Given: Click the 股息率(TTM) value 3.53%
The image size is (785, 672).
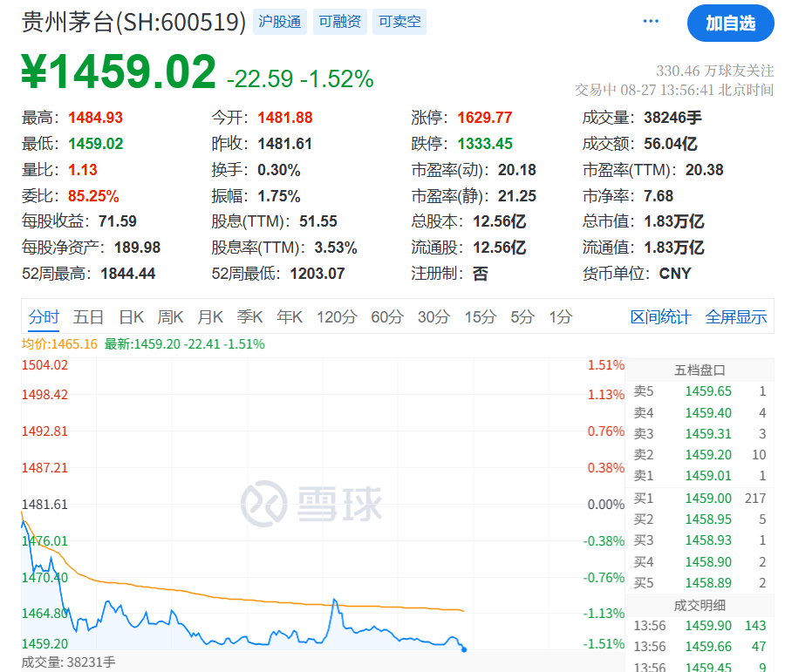Looking at the screenshot, I should 336,248.
